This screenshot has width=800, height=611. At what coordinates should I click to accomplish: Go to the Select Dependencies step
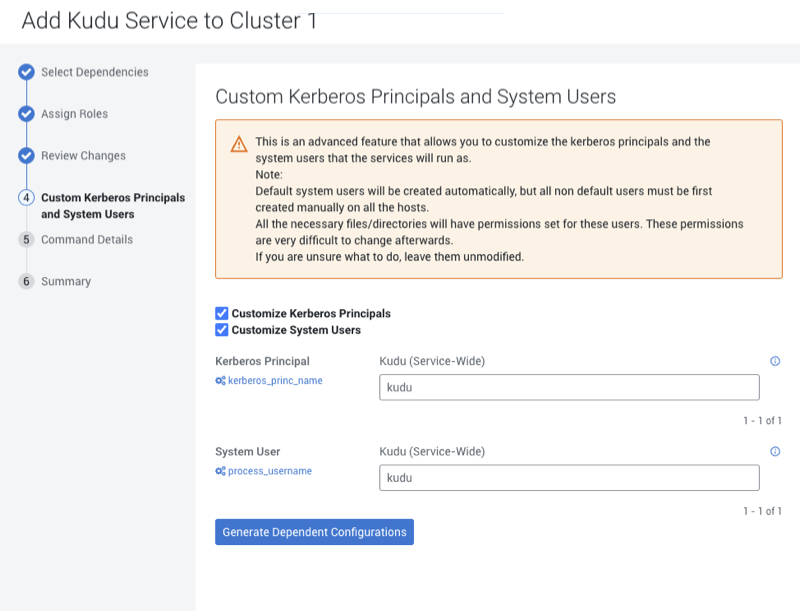pos(94,72)
